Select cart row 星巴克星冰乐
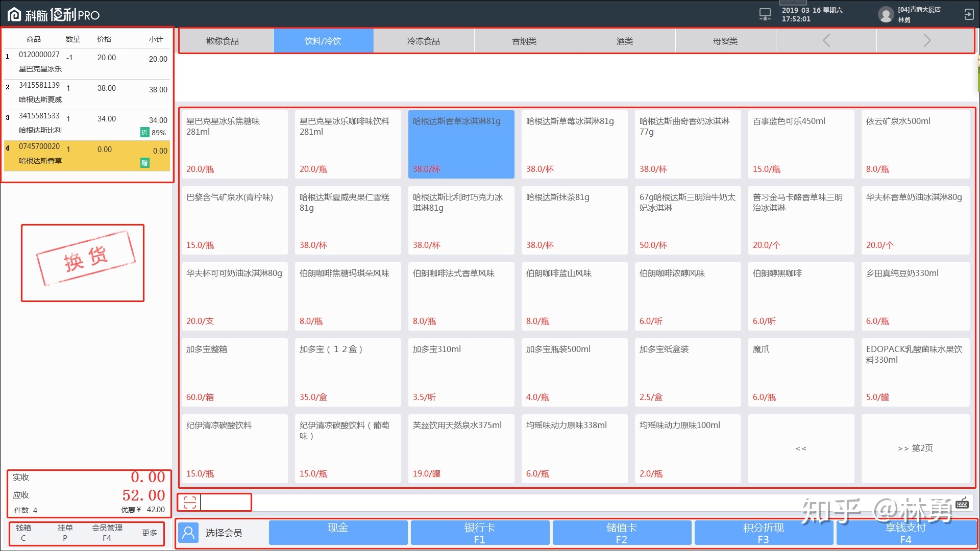 (87, 63)
